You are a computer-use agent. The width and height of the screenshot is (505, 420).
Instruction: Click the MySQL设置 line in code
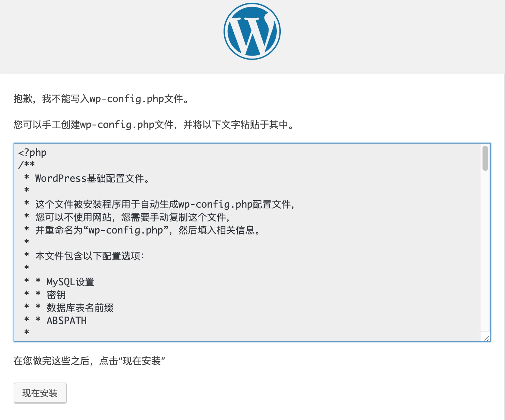click(70, 282)
